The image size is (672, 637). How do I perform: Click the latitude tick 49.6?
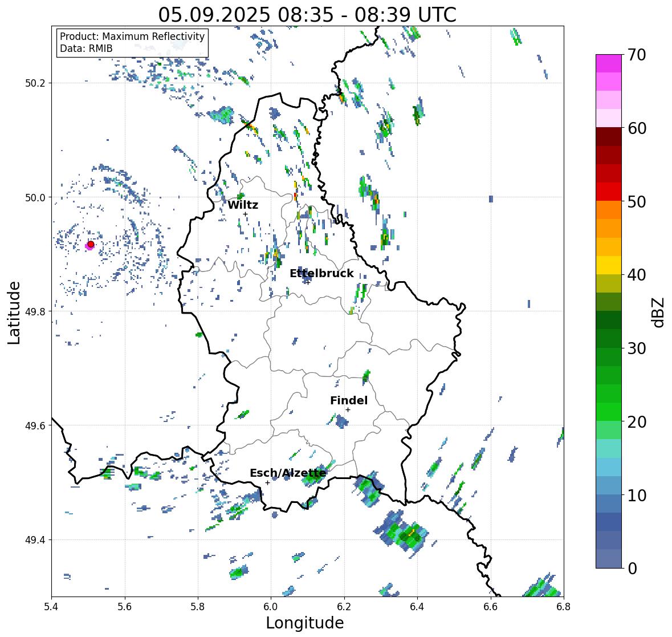click(x=35, y=425)
